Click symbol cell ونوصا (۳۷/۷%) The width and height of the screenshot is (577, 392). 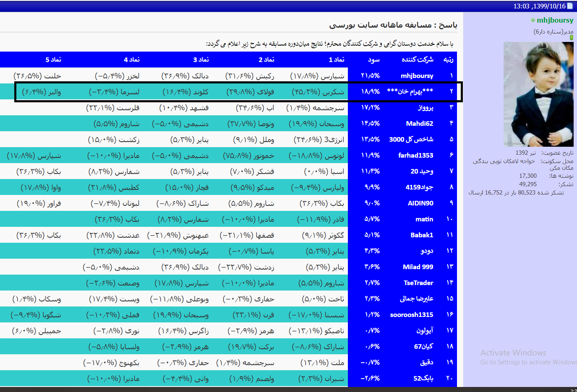(x=251, y=124)
